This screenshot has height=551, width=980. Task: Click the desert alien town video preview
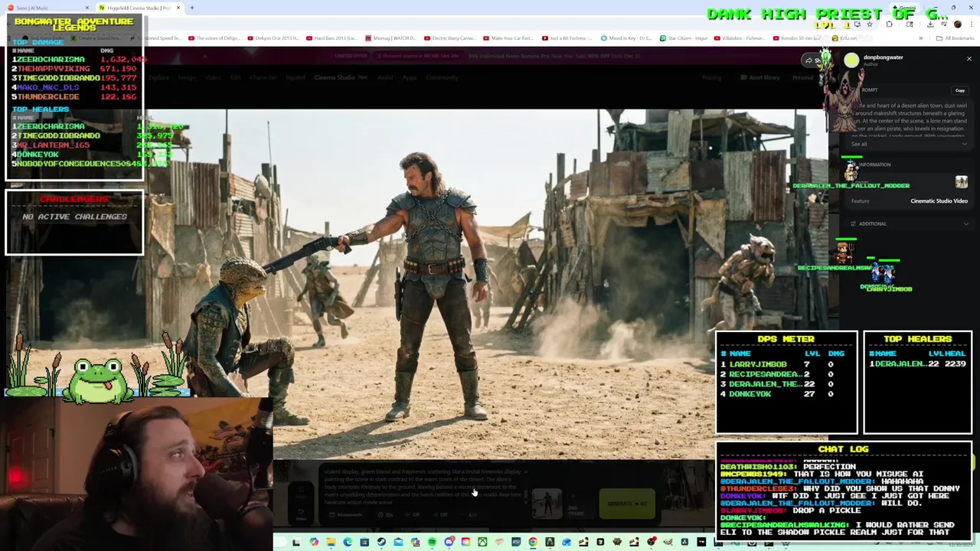pyautogui.click(x=487, y=283)
